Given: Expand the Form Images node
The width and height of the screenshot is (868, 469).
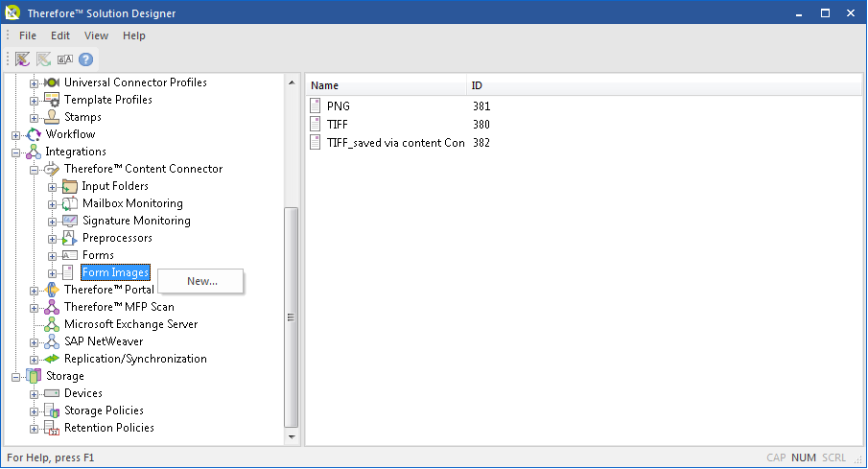Looking at the screenshot, I should (x=52, y=274).
